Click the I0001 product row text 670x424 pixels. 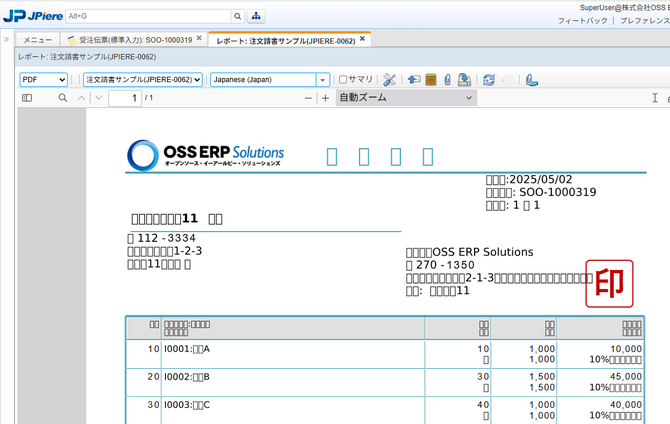pyautogui.click(x=187, y=349)
